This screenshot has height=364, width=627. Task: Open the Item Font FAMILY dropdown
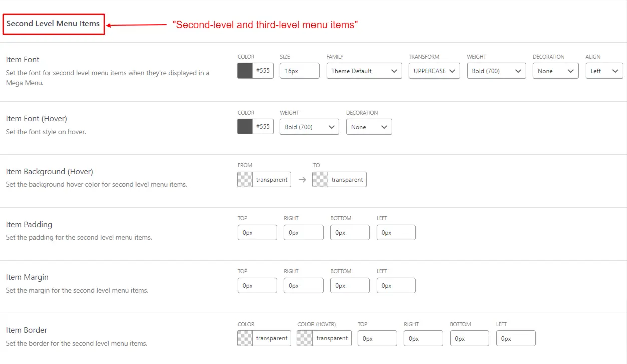(364, 71)
